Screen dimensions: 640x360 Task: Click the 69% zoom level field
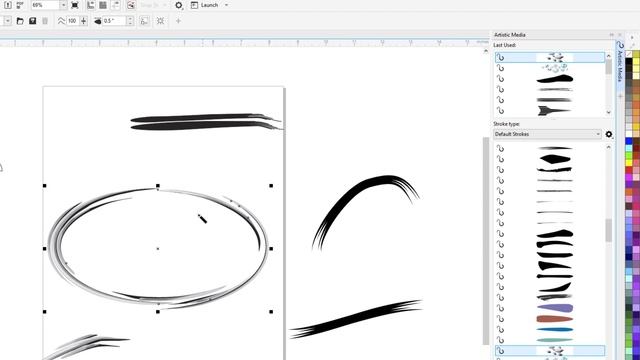pos(45,5)
